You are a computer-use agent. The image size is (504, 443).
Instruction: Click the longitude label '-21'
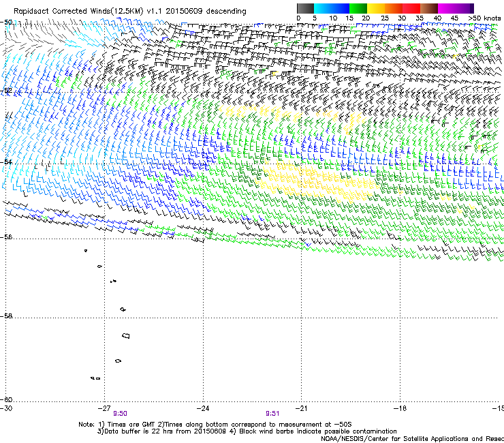301,408
